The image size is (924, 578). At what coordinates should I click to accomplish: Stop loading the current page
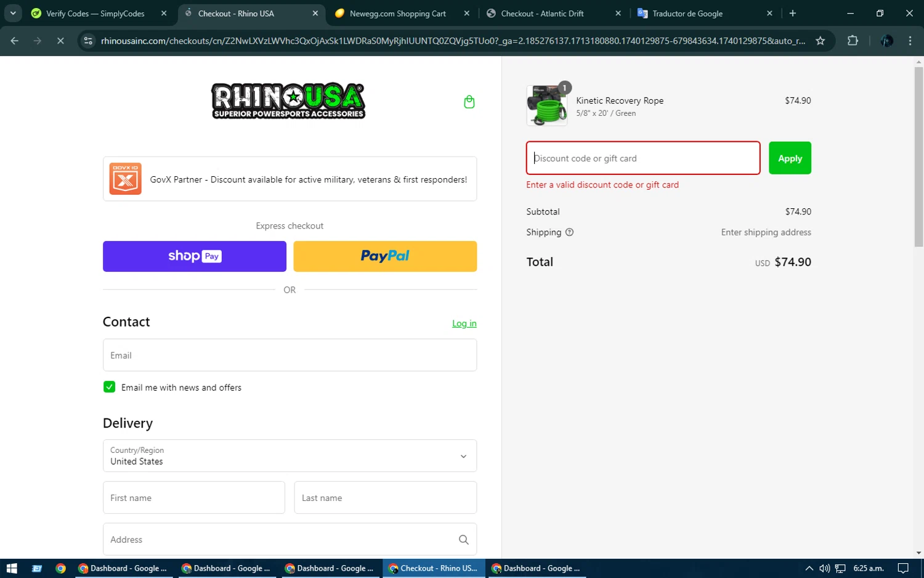pyautogui.click(x=60, y=41)
